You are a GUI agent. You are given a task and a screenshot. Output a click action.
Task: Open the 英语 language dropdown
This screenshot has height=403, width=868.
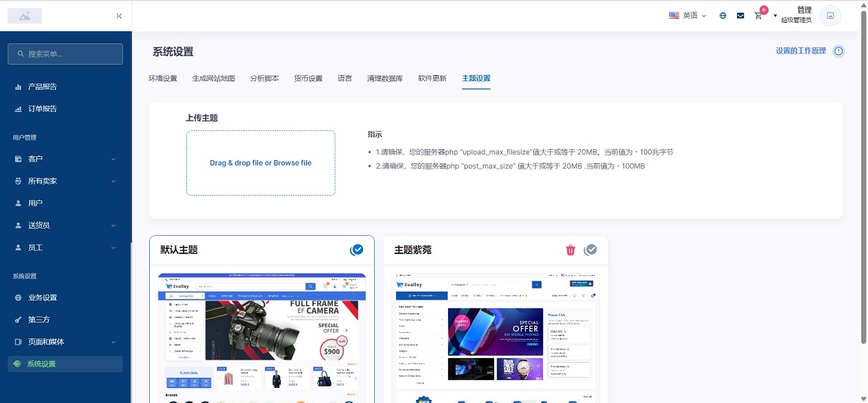[x=687, y=16]
